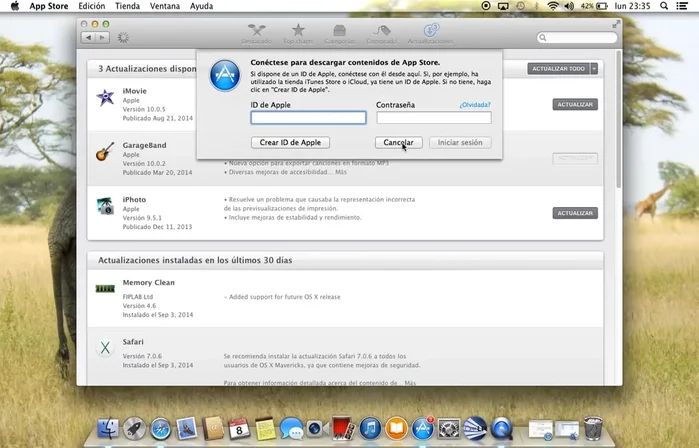Open the Ayuda menu
Image resolution: width=699 pixels, height=448 pixels.
(201, 6)
